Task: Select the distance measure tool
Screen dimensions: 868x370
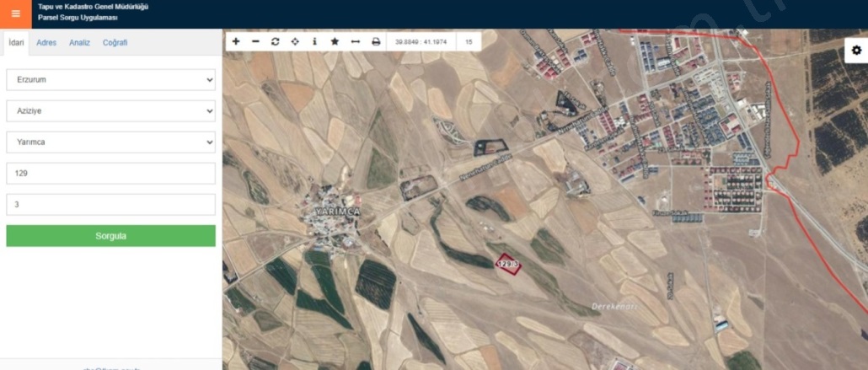Action: [x=355, y=41]
